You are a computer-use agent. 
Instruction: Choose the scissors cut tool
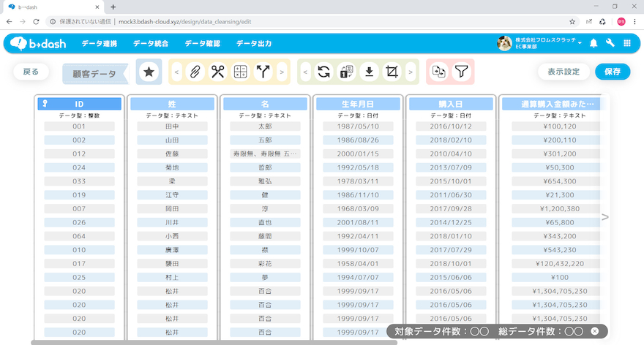click(x=217, y=72)
